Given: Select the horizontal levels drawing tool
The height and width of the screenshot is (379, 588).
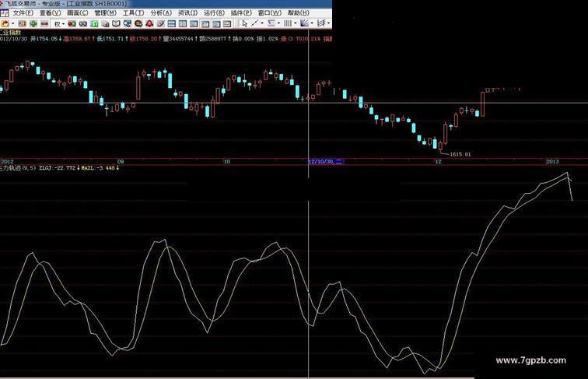Looking at the screenshot, I should 271,23.
